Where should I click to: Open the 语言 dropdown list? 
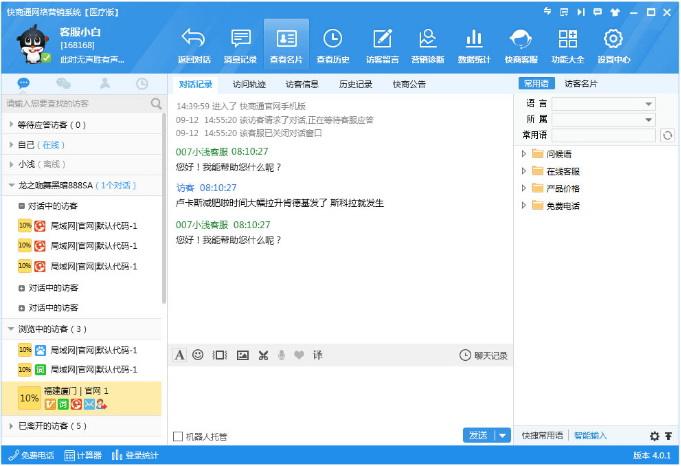click(x=649, y=104)
